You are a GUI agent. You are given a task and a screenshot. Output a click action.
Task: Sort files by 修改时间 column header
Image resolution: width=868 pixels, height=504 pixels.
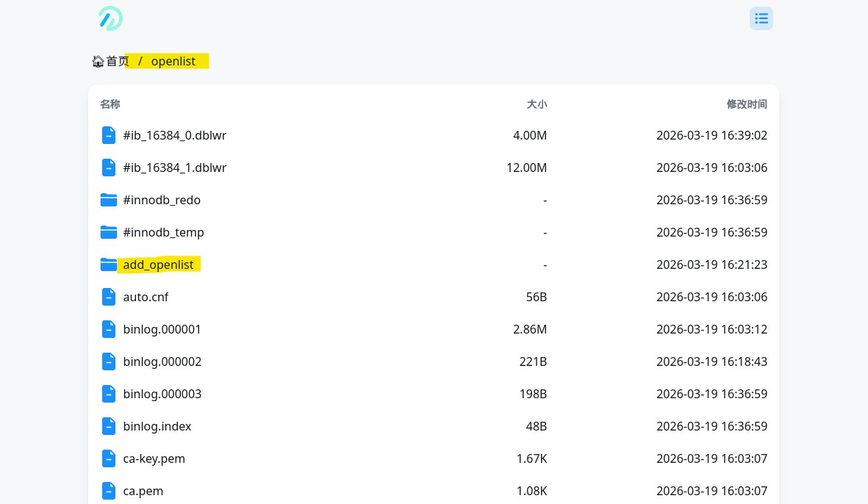click(x=747, y=104)
